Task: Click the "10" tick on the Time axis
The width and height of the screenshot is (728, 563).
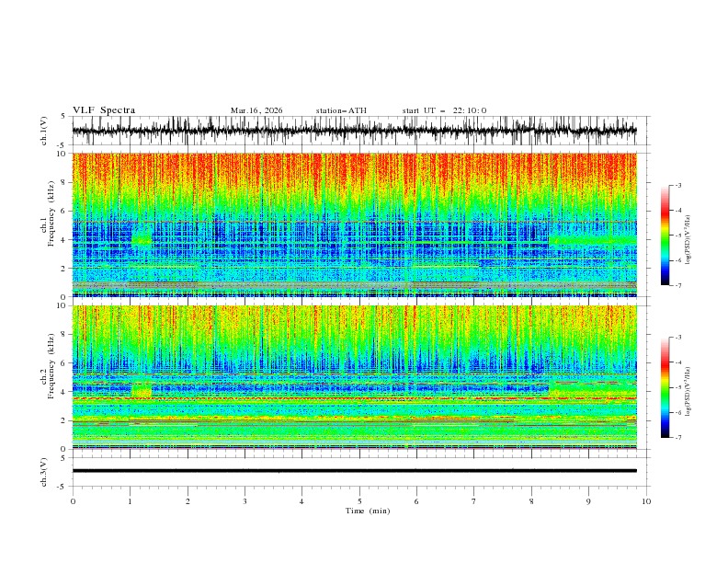Action: click(x=646, y=501)
